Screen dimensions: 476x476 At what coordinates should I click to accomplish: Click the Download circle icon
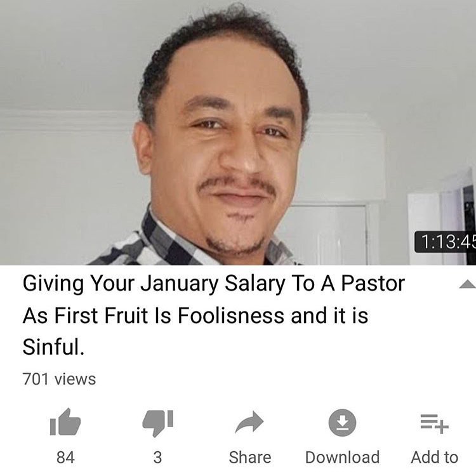[x=343, y=423]
